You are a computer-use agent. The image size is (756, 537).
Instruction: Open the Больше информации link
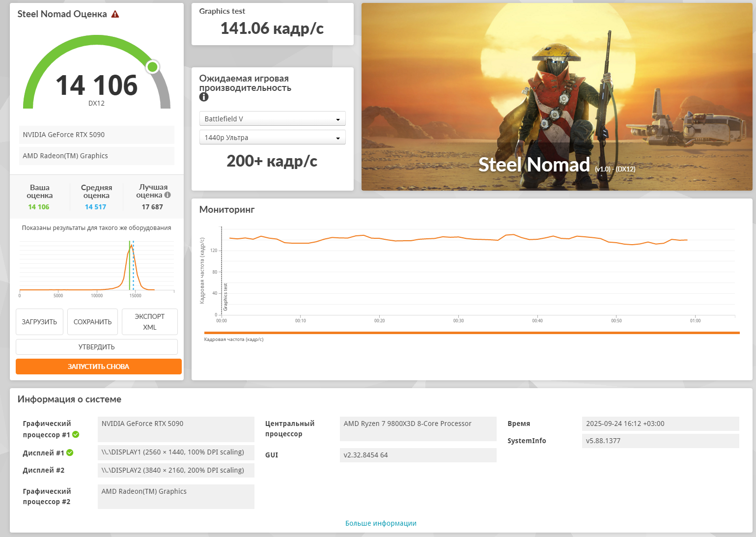point(381,523)
